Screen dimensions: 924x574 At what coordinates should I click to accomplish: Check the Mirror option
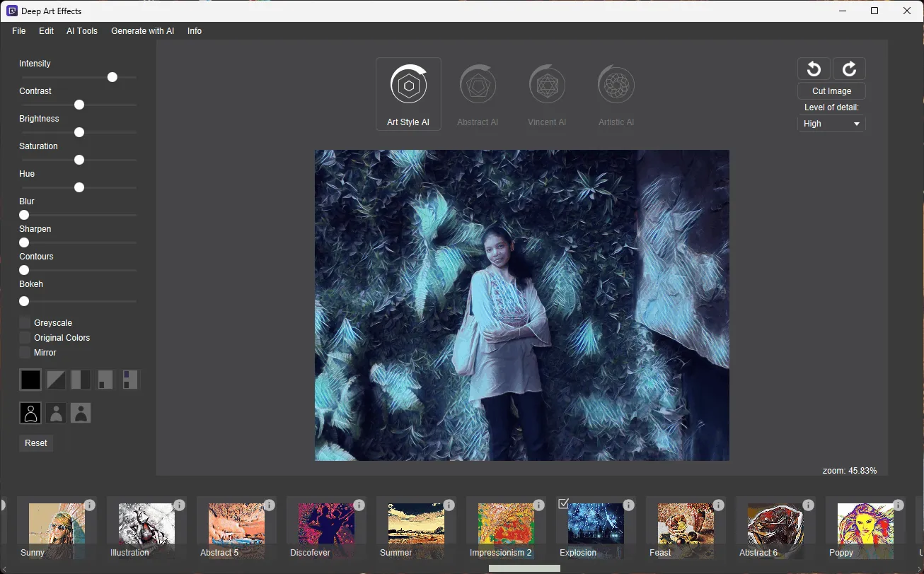[x=25, y=352]
